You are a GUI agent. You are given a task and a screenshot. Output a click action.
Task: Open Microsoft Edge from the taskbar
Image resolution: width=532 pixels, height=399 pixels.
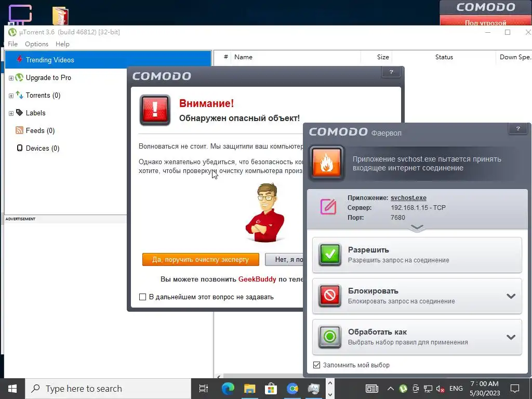228,389
